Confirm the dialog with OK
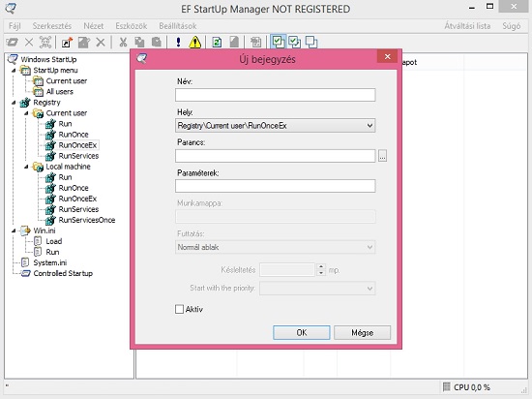The height and width of the screenshot is (399, 532). tap(301, 332)
